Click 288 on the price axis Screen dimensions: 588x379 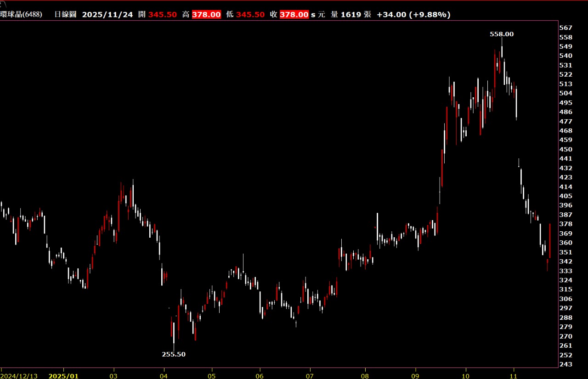(566, 318)
